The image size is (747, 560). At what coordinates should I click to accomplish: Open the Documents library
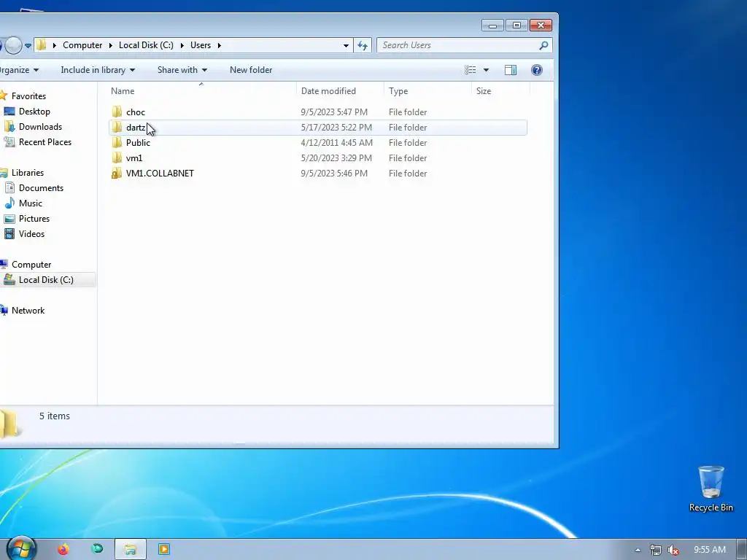coord(41,188)
